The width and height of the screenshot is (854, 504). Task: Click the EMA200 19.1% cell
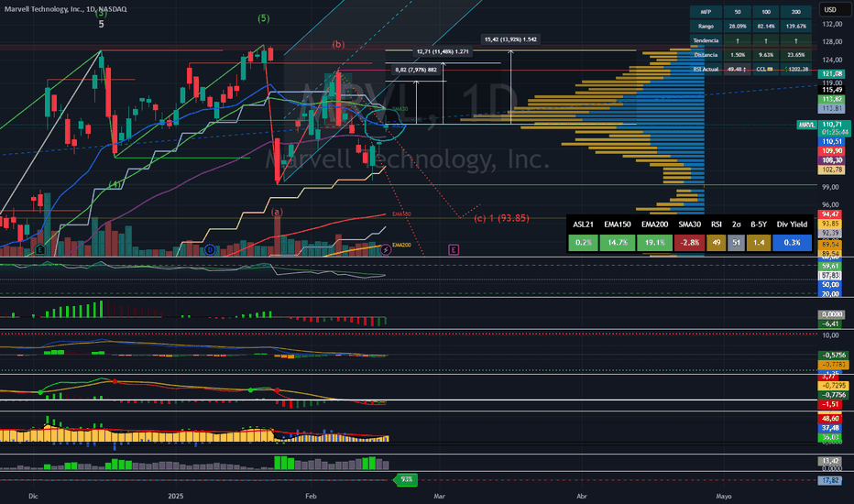tap(654, 243)
